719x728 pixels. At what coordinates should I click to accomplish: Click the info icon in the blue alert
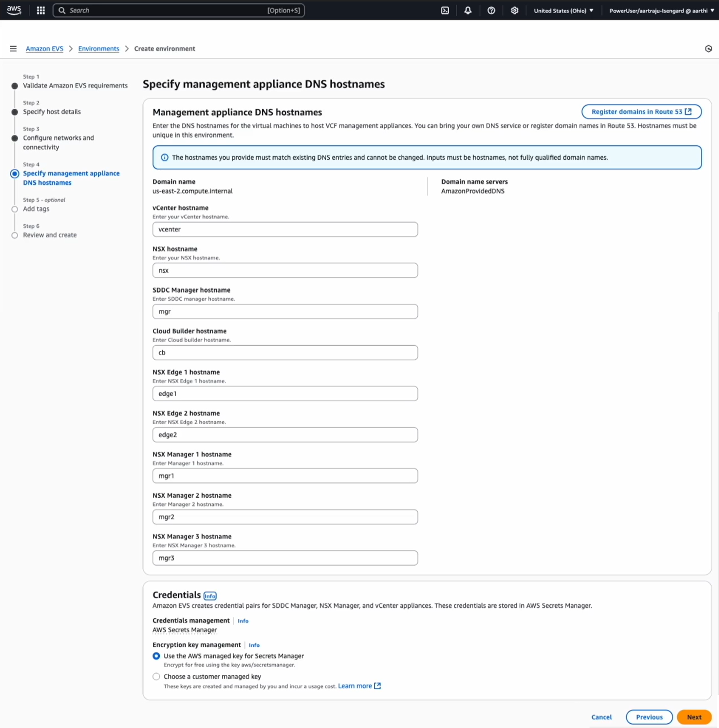coord(164,157)
